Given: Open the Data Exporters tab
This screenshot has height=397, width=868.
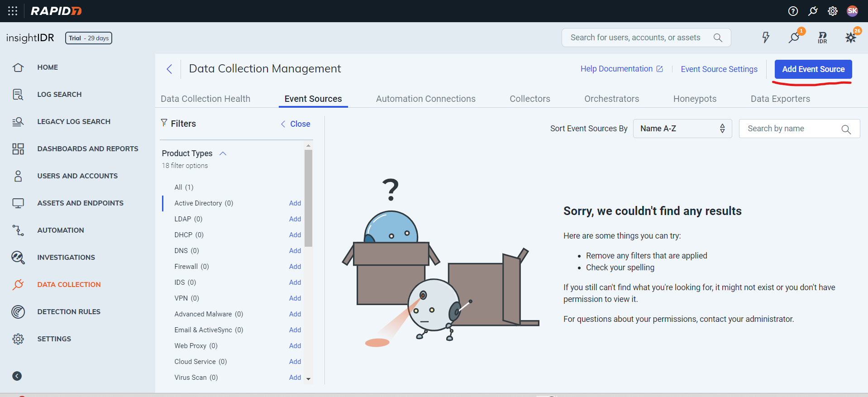Looking at the screenshot, I should (x=780, y=99).
